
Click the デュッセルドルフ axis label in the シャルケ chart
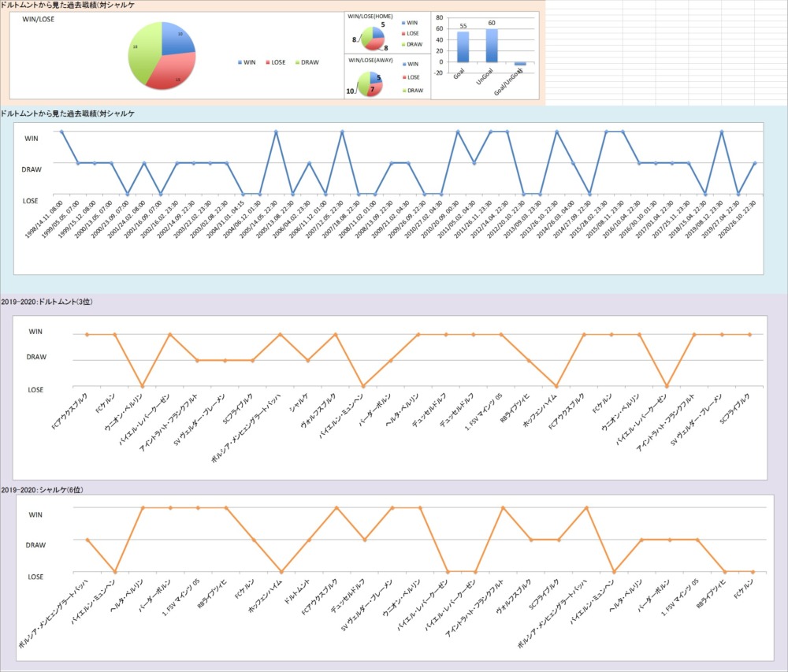click(348, 596)
